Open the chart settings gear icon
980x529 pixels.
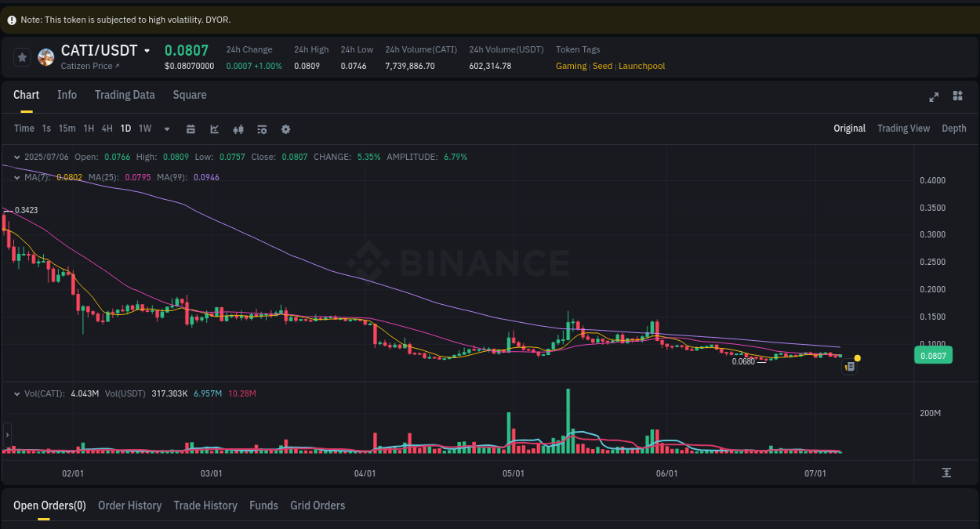click(x=285, y=129)
